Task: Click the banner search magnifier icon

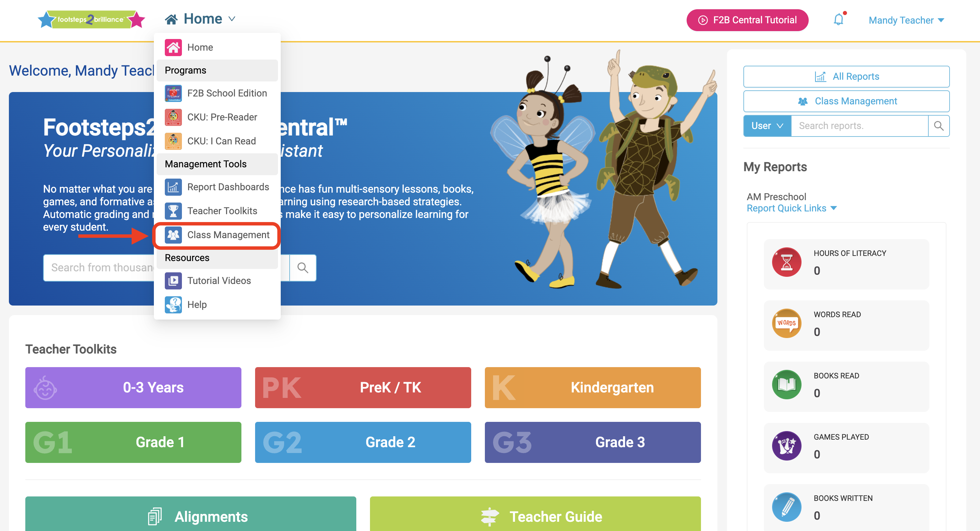Action: coord(302,268)
